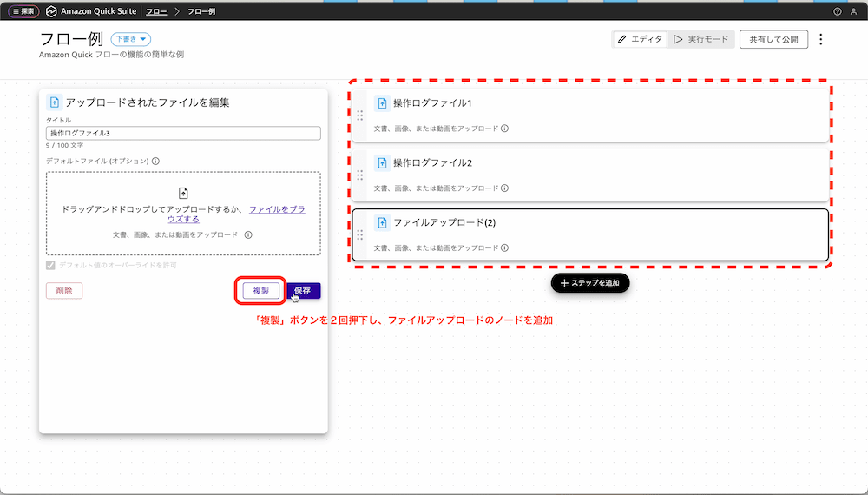Click the フロー例 page title
Viewport: 868px width, 495px height.
pyautogui.click(x=71, y=39)
